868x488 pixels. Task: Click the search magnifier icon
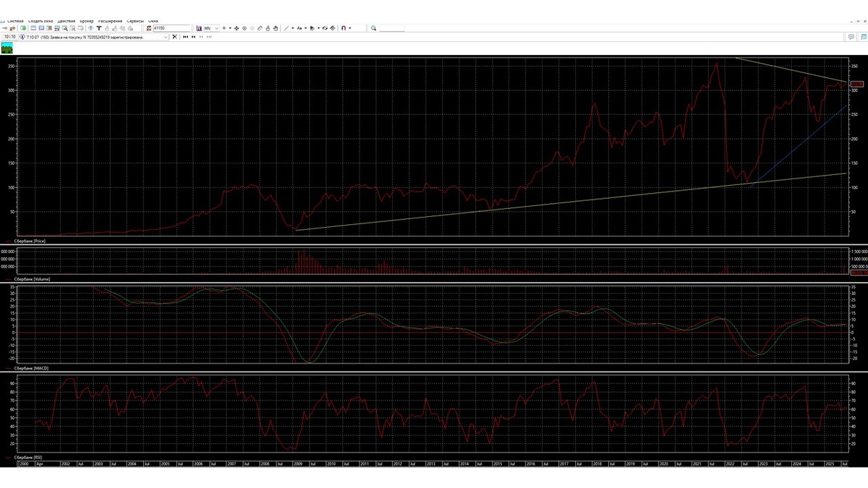tap(373, 28)
